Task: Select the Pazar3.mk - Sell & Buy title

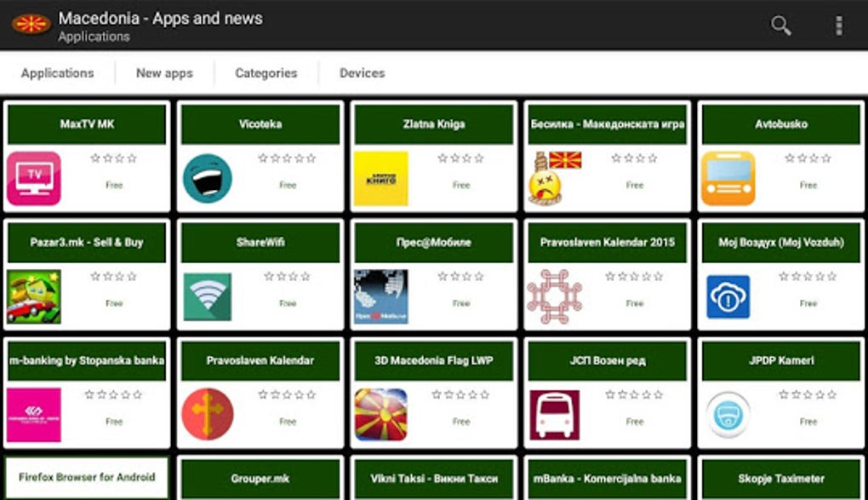Action: tap(87, 242)
